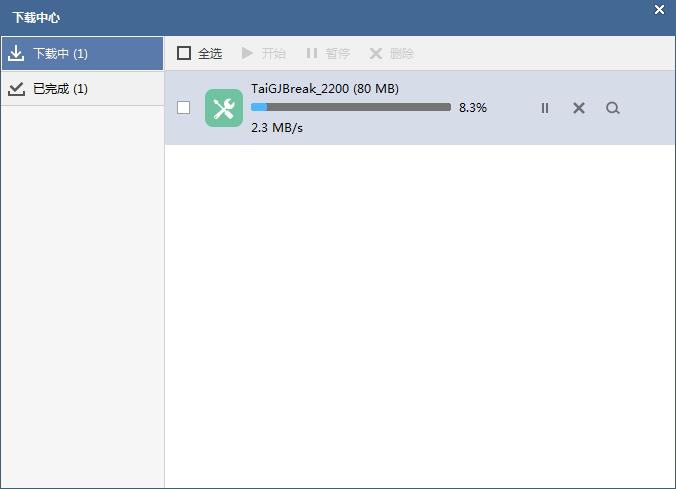
Task: Close the 下载中心 window
Action: click(x=659, y=9)
